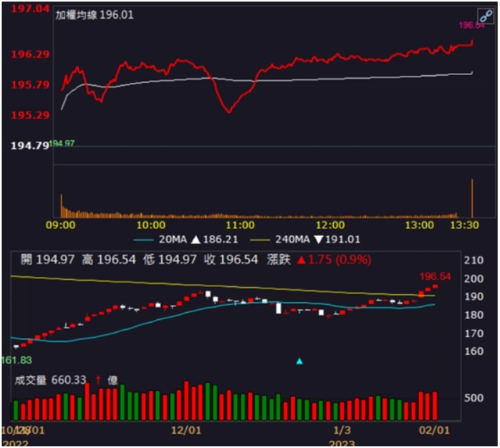This screenshot has height=448, width=500.
Task: Click the closing volume spike bar at 13:30
Action: (472, 198)
